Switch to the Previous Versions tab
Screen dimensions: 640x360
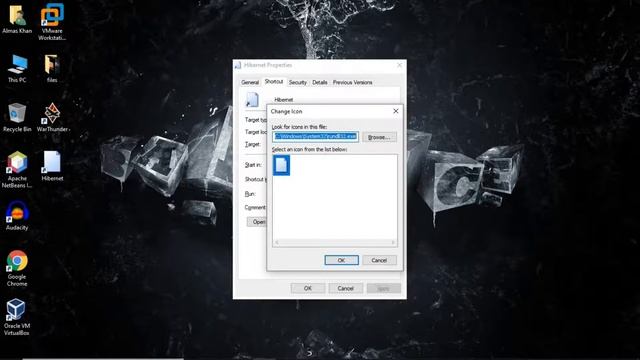353,82
